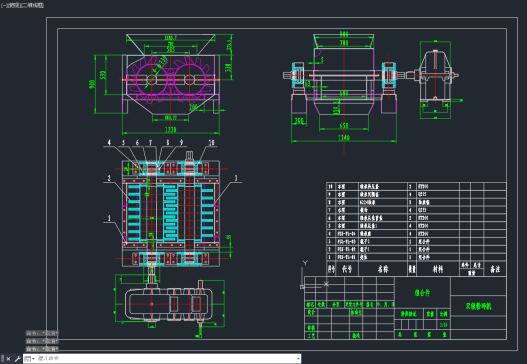Screen dimensions: 527x364
Task: Select the 名称 column header
Action: [x=383, y=269]
